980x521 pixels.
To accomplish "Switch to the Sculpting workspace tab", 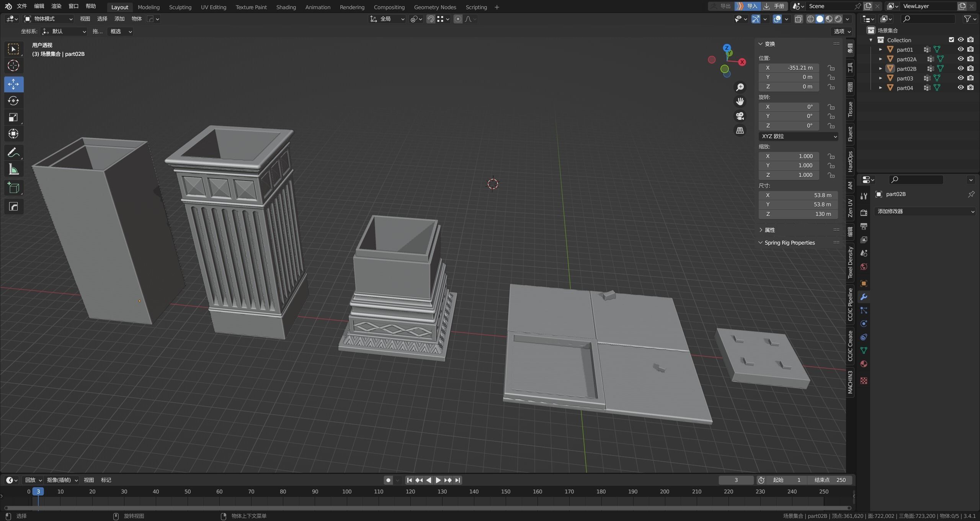I will 180,7.
